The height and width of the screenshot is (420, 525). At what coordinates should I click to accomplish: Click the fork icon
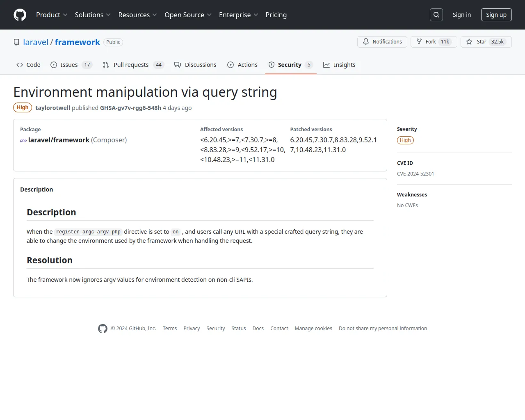tap(419, 41)
